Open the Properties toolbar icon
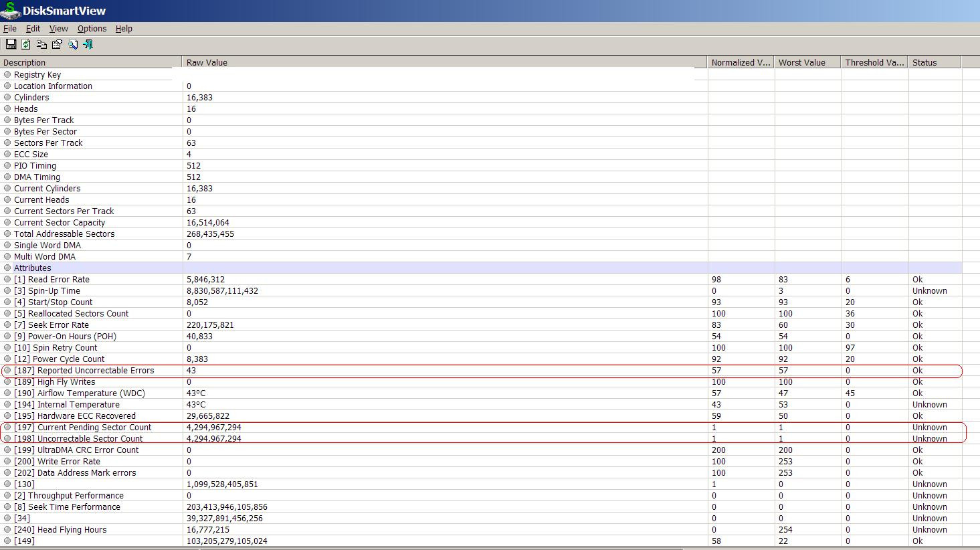Viewport: 980px width, 550px height. 57,44
